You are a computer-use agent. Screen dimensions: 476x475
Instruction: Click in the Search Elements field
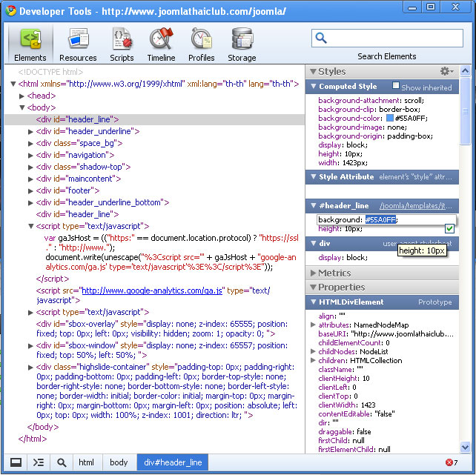tap(387, 38)
